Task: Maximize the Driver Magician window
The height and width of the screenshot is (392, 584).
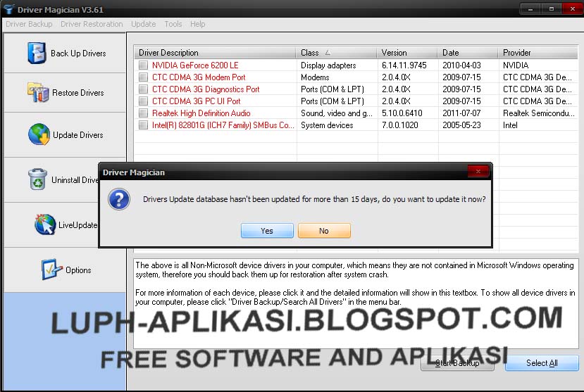Action: 551,8
